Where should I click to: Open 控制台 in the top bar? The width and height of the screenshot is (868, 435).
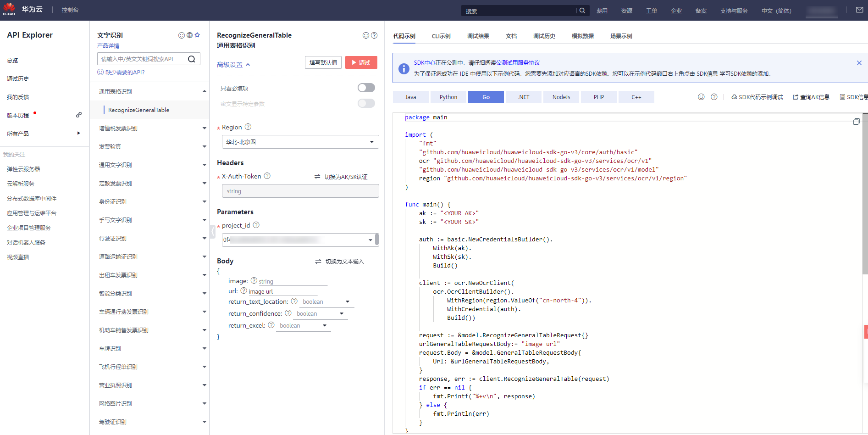pos(70,10)
